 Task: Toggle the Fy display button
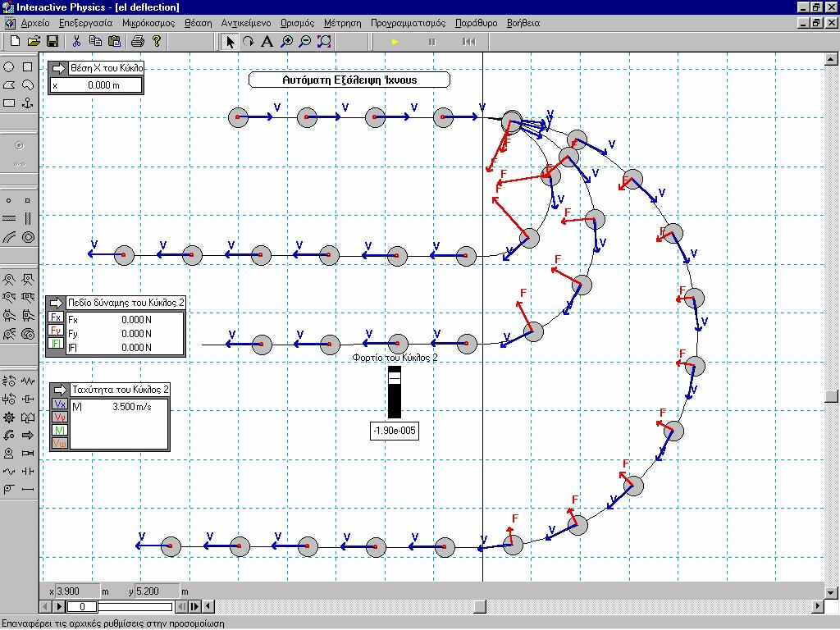pos(56,330)
